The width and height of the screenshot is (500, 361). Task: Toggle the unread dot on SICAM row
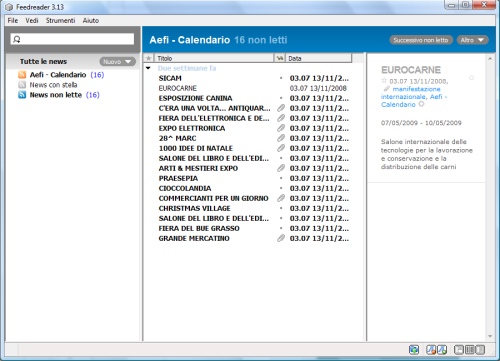click(x=281, y=78)
